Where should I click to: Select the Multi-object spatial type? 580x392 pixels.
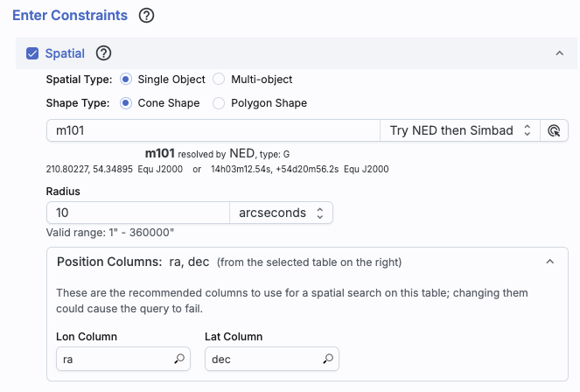220,80
